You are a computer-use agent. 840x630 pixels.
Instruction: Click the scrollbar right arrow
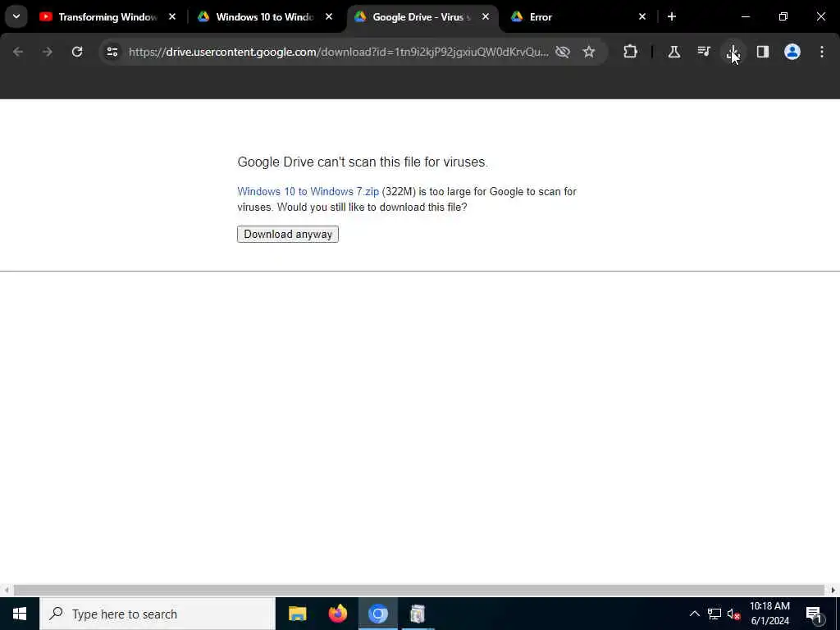tap(833, 590)
